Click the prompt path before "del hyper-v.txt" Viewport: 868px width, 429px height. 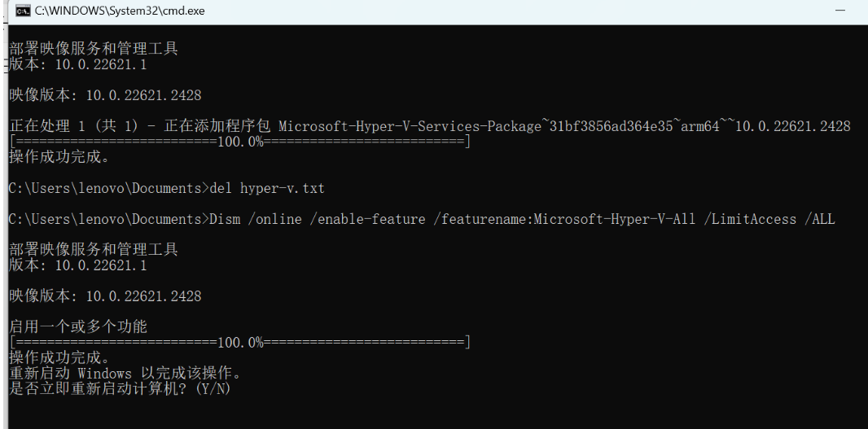(105, 188)
